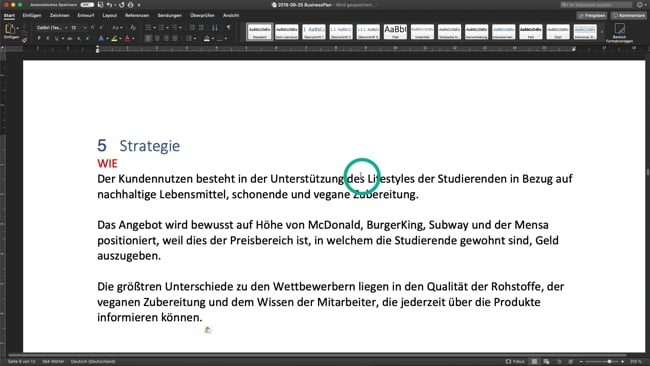Toggle bold formatting with the F button
This screenshot has width=650, height=366.
coord(39,39)
